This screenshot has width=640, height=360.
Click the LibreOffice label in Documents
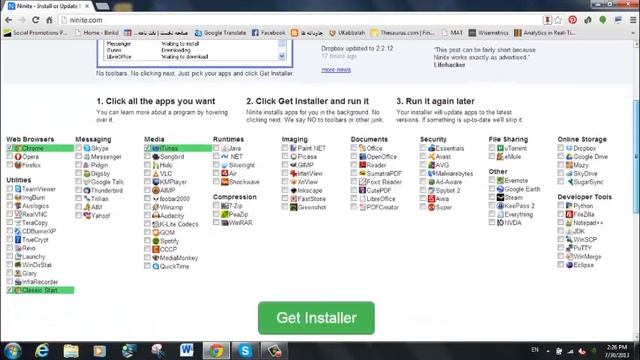pos(381,199)
